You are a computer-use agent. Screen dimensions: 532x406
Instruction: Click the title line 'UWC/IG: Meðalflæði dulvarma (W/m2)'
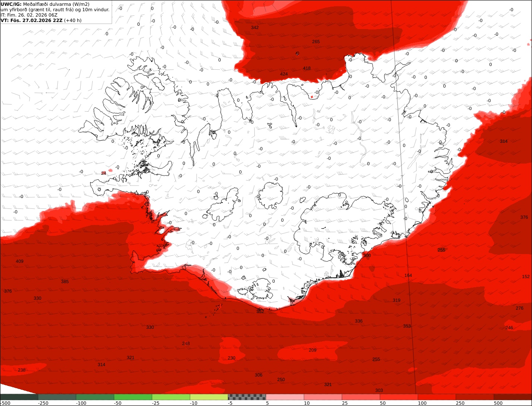[45, 4]
